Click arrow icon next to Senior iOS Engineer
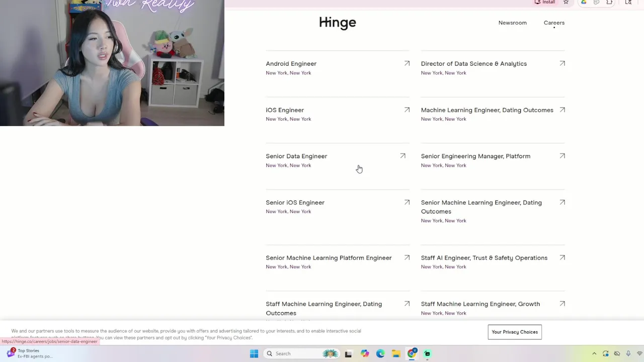 407,202
